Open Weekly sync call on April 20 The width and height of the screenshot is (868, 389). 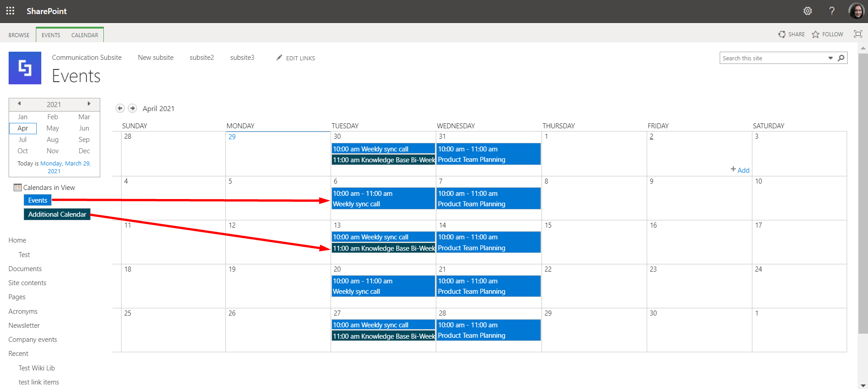point(383,286)
